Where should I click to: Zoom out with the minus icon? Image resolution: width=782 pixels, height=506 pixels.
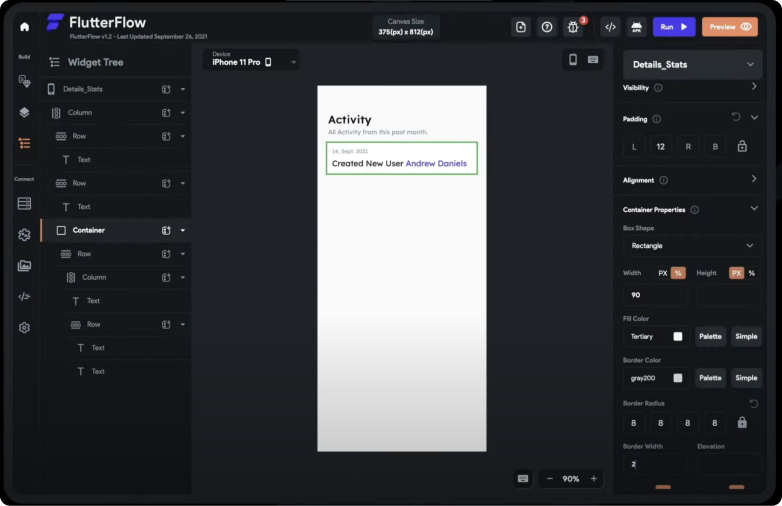pos(550,479)
